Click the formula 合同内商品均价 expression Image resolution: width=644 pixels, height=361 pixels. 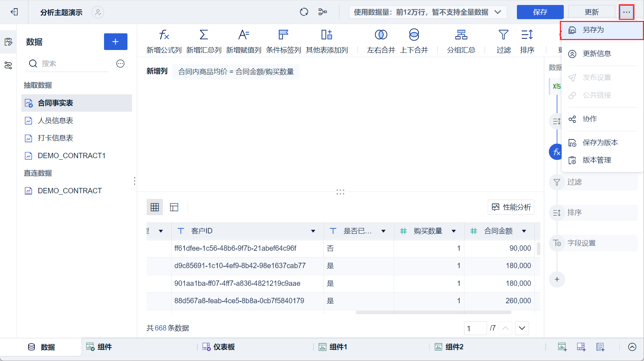[x=236, y=72]
